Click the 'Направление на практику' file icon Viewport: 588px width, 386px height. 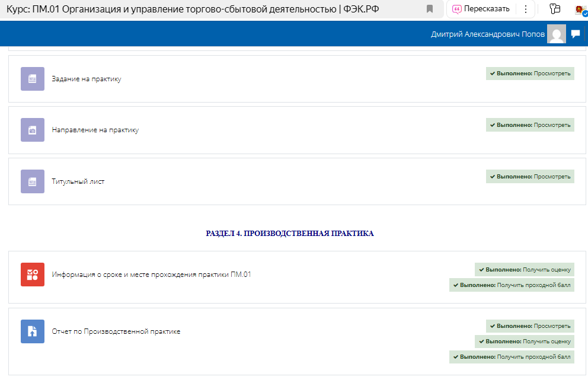point(33,130)
